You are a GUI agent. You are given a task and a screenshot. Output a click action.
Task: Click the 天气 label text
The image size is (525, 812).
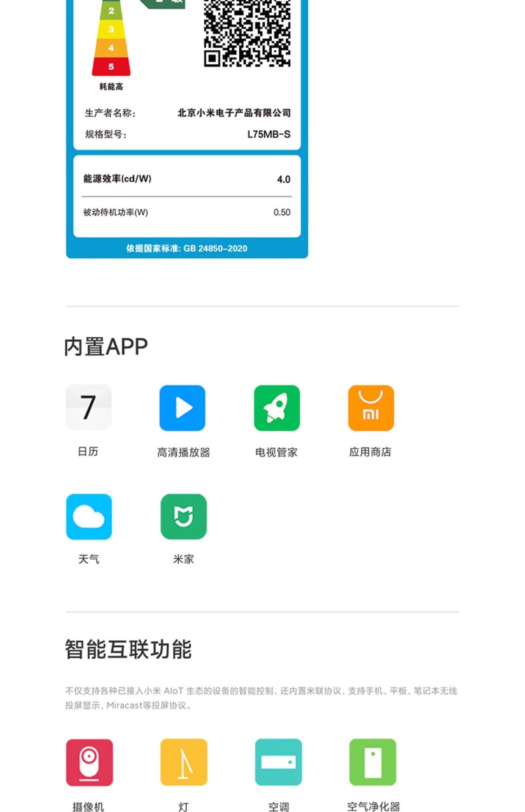click(x=89, y=559)
